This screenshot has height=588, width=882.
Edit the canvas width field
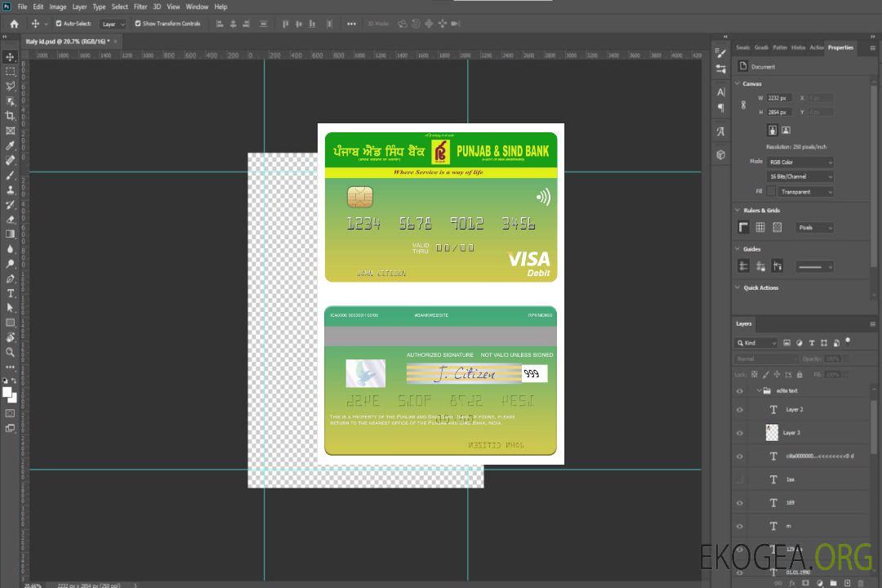click(x=780, y=98)
